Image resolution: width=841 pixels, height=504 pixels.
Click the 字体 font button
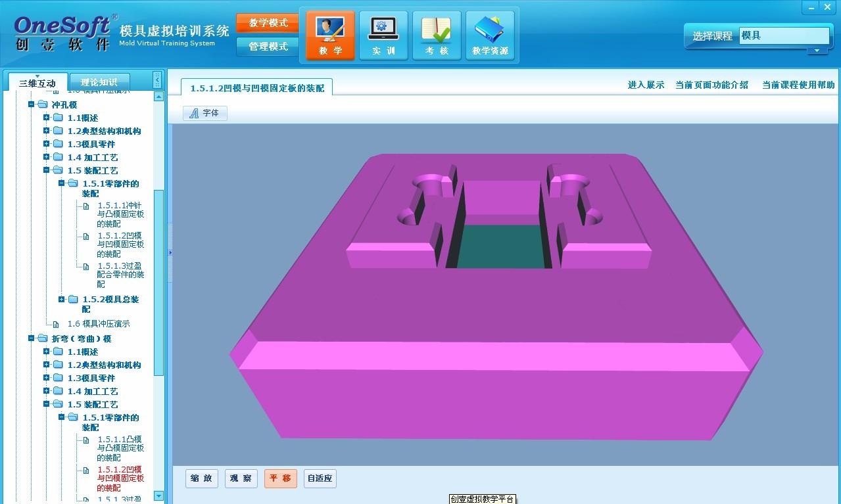click(x=204, y=113)
